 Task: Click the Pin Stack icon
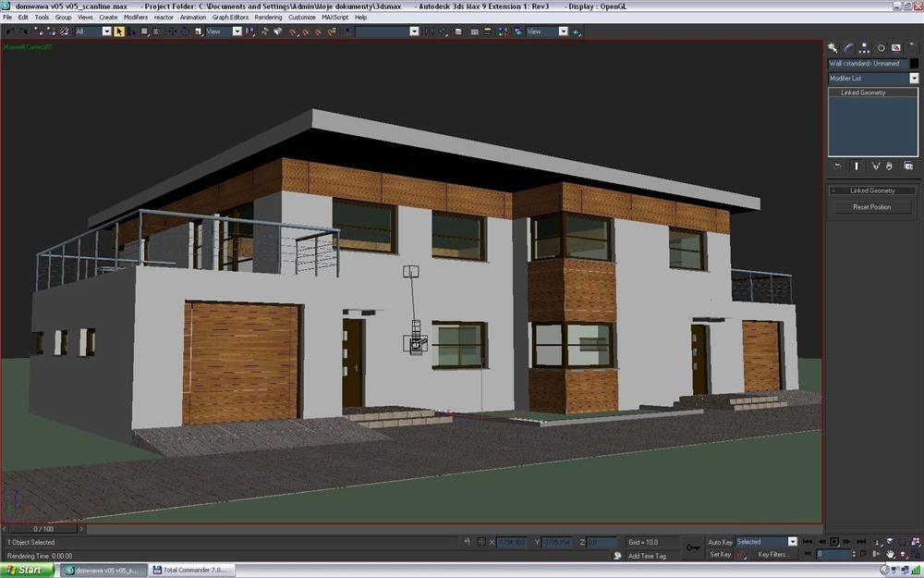[837, 166]
